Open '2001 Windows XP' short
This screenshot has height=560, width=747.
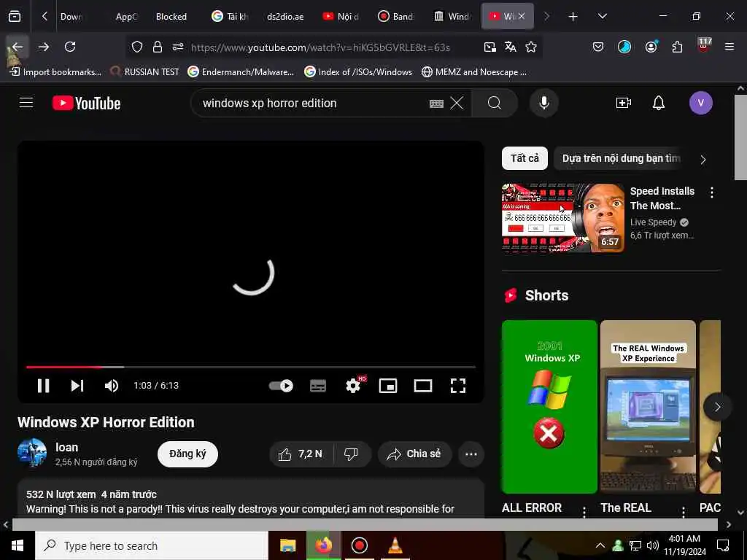[549, 407]
